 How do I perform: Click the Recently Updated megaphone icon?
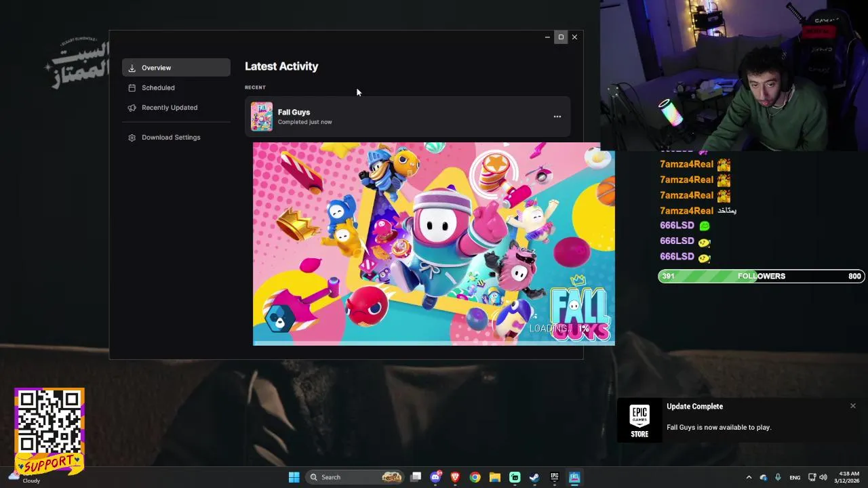point(132,107)
